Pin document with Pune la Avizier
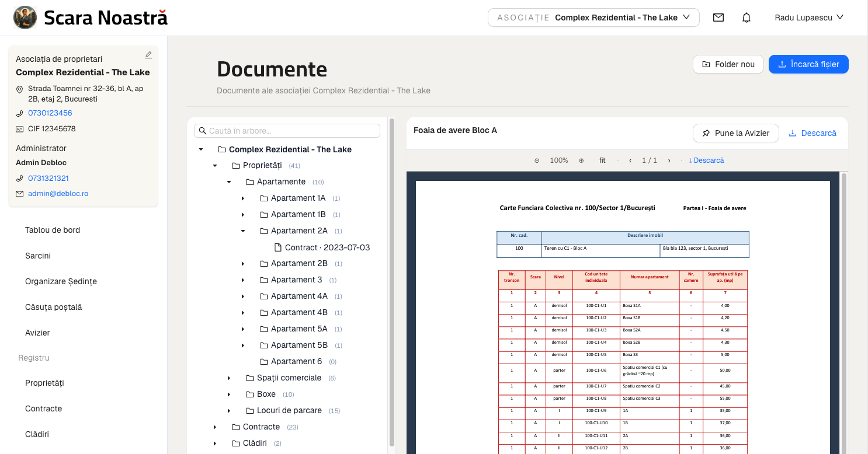 736,133
